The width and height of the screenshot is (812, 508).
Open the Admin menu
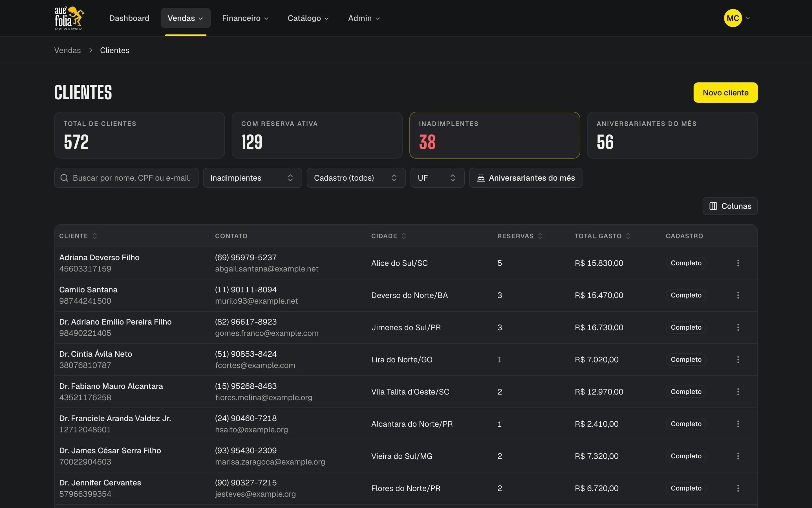pos(364,18)
